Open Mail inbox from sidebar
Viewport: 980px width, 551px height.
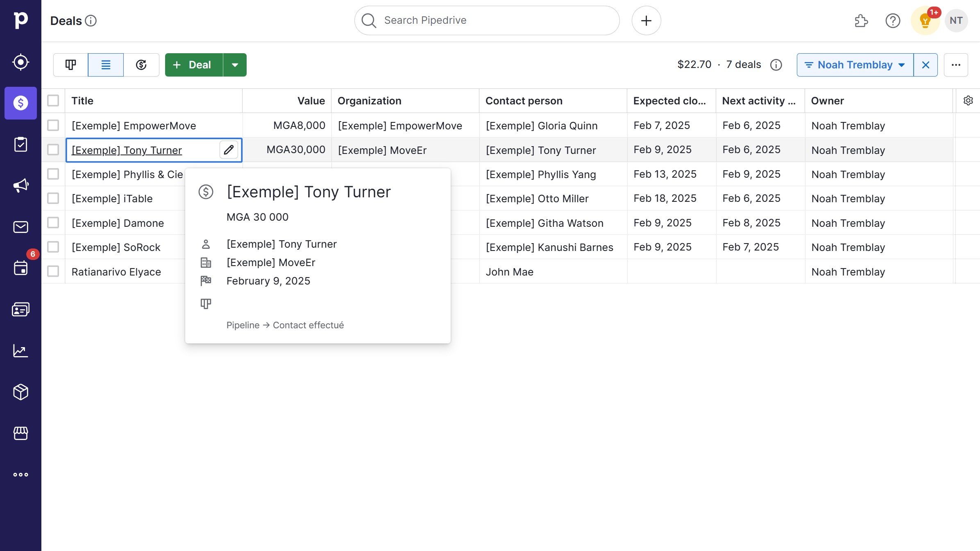point(20,227)
